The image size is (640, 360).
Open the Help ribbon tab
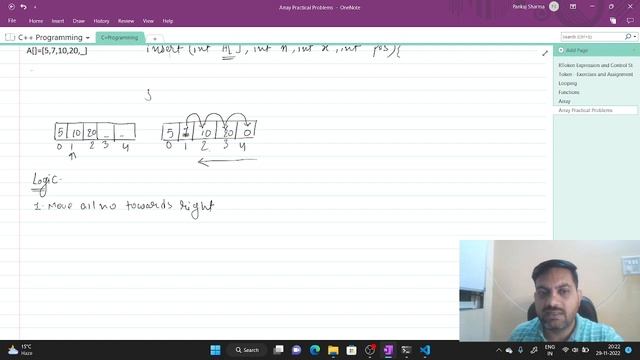click(x=168, y=21)
